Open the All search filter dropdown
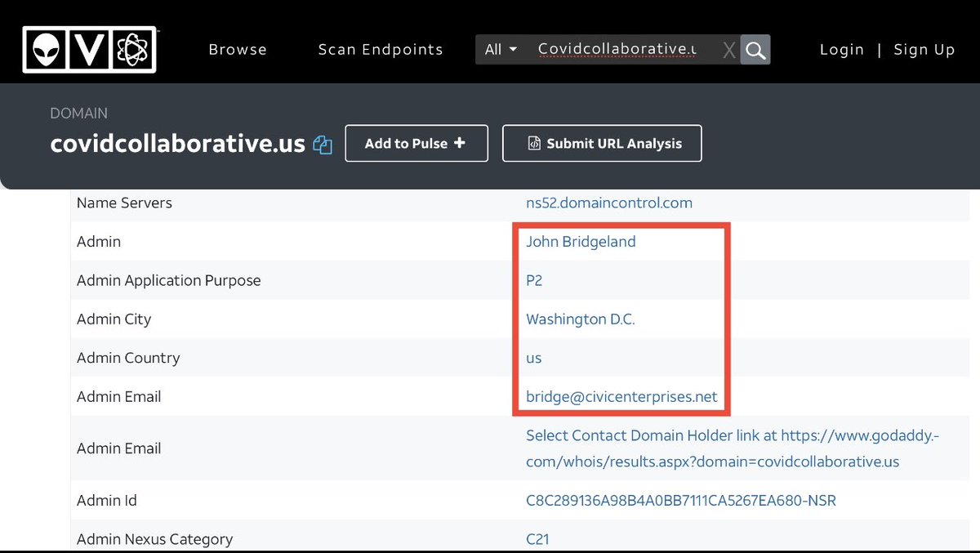The width and height of the screenshot is (980, 553). 501,50
